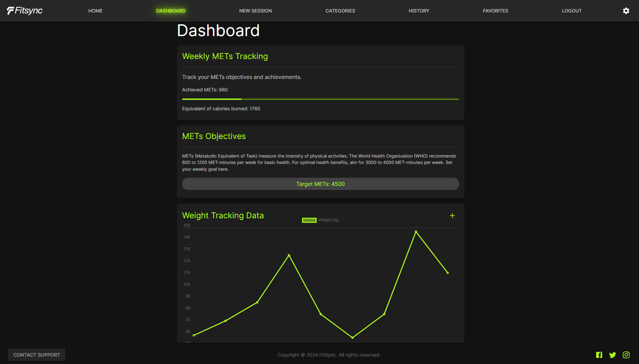639x364 pixels.
Task: Click 'Track your METs objectives and achievements.'
Action: click(242, 77)
